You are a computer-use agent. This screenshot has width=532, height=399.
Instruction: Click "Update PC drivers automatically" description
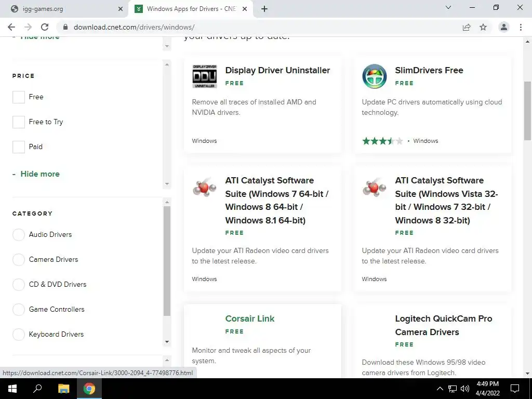click(432, 107)
